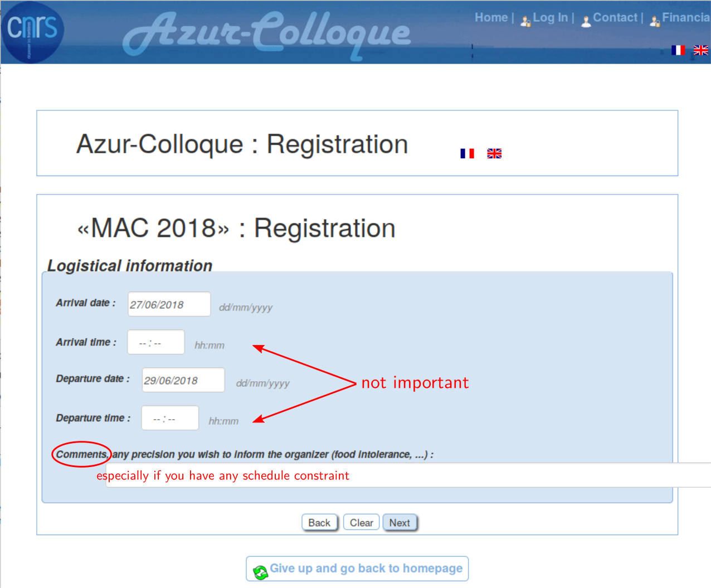Viewport: 711px width, 588px height.
Task: Clear the registration form
Action: 362,523
